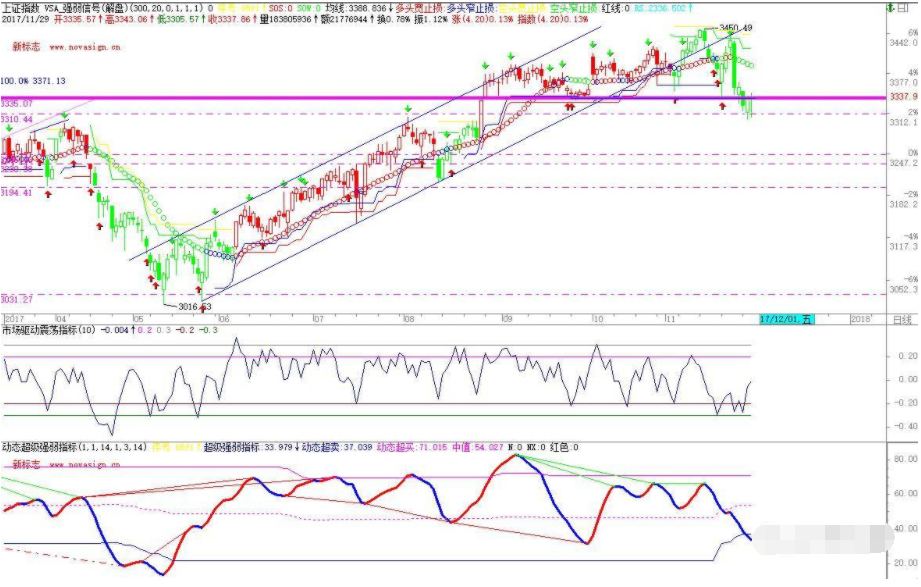Select the 日线 period label on the time axis
This screenshot has height=587, width=921.
tap(902, 320)
